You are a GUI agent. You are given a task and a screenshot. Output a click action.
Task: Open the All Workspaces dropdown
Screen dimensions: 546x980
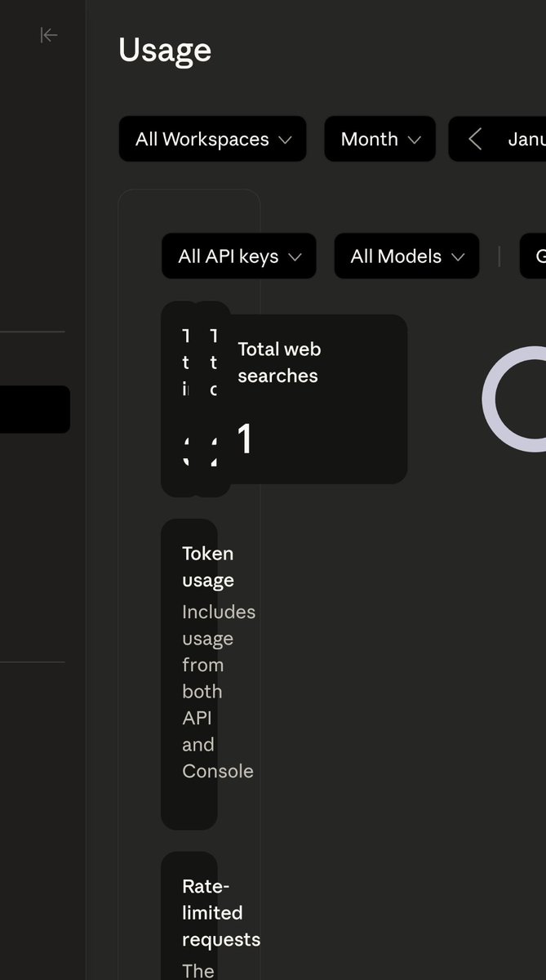213,139
